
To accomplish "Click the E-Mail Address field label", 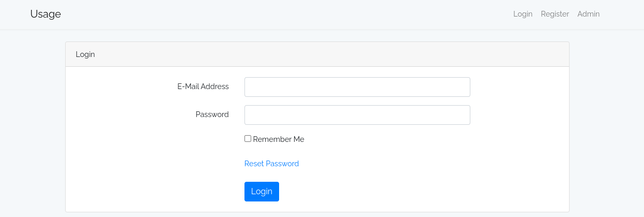I will [x=203, y=86].
